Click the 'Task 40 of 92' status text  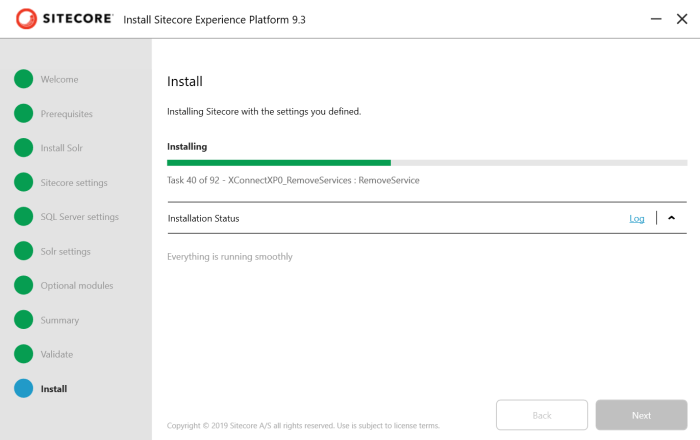click(293, 180)
